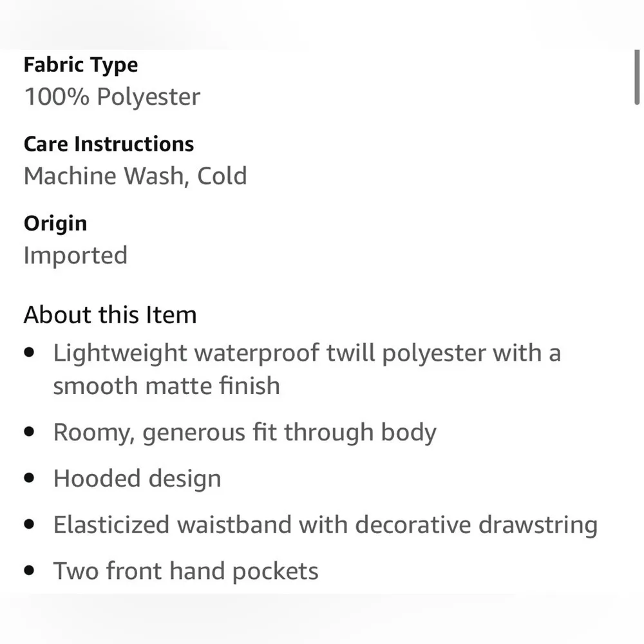Click the Origin heading
644x644 pixels.
click(x=55, y=223)
